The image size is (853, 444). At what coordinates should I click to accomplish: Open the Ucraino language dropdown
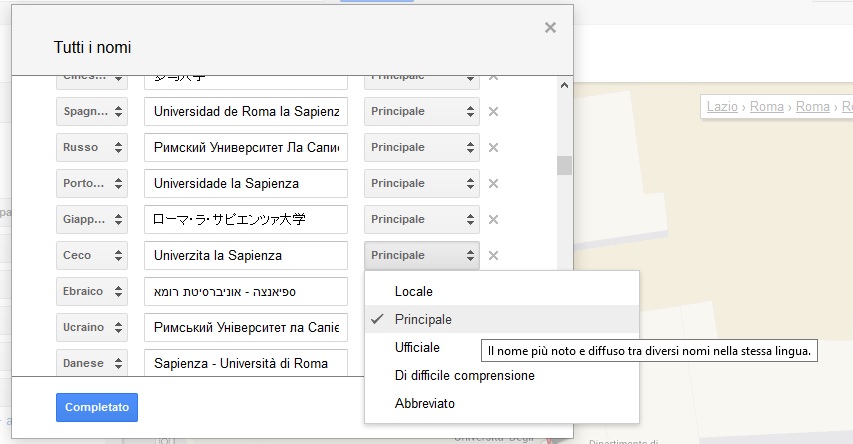[92, 327]
